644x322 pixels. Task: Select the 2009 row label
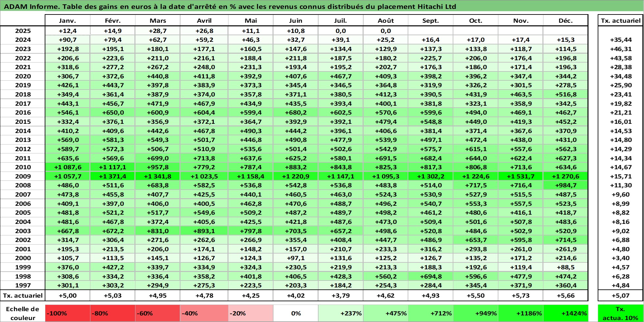pos(23,176)
